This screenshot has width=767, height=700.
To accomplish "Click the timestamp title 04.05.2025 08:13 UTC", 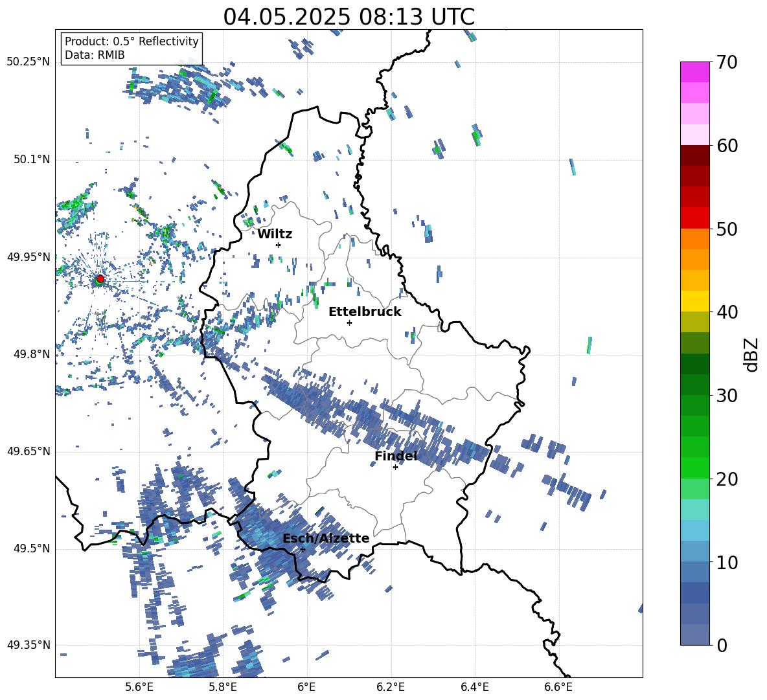I will pos(349,17).
